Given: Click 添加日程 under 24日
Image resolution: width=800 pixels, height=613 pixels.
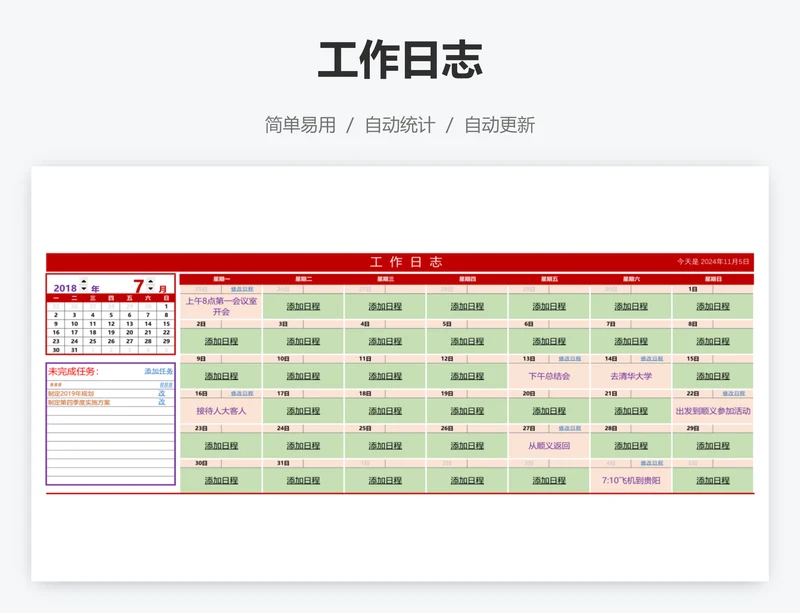Looking at the screenshot, I should tap(303, 446).
